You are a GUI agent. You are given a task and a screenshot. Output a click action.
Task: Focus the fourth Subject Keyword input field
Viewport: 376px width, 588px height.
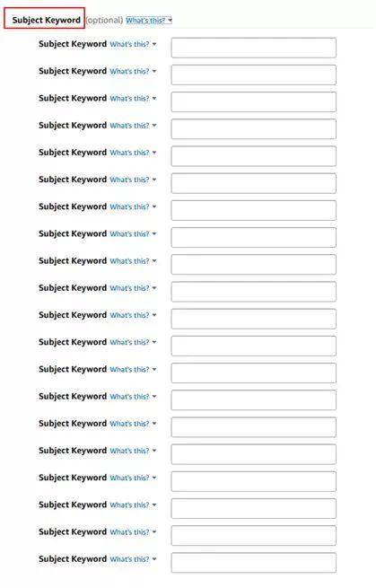253,129
